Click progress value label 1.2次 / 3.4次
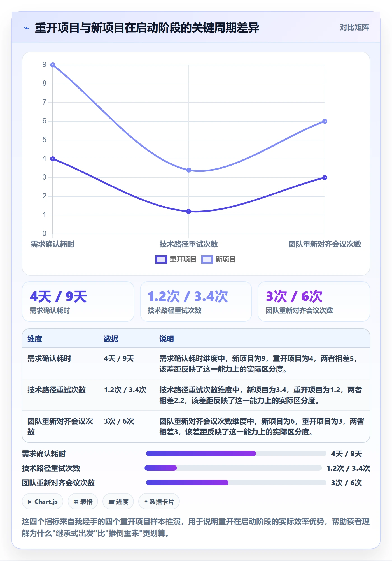The width and height of the screenshot is (392, 561). [x=348, y=468]
